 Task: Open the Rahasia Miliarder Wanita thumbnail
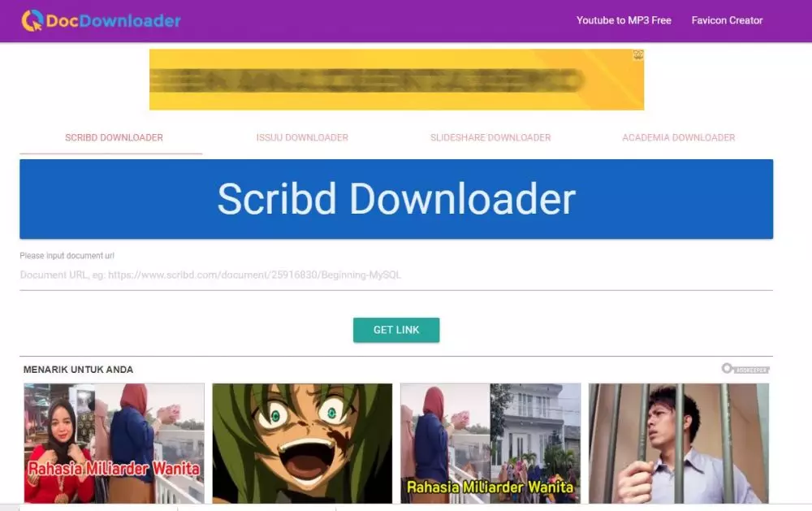pos(114,443)
